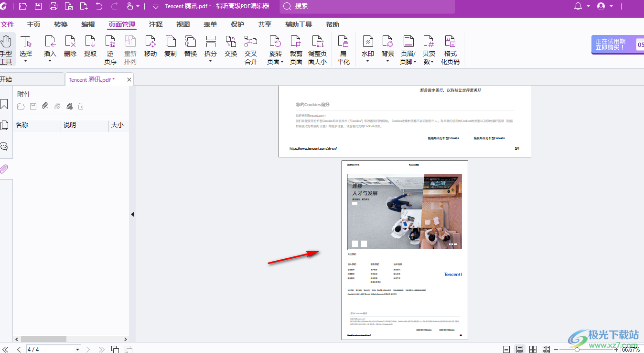Expand the 背景 background dropdown
Image resolution: width=644 pixels, height=353 pixels.
tap(388, 61)
